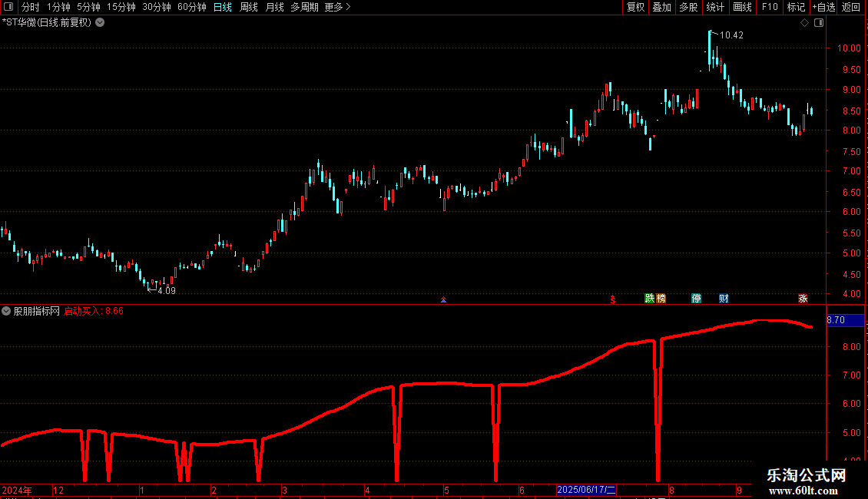Click the 10.42 high price label
The height and width of the screenshot is (499, 868).
click(731, 35)
